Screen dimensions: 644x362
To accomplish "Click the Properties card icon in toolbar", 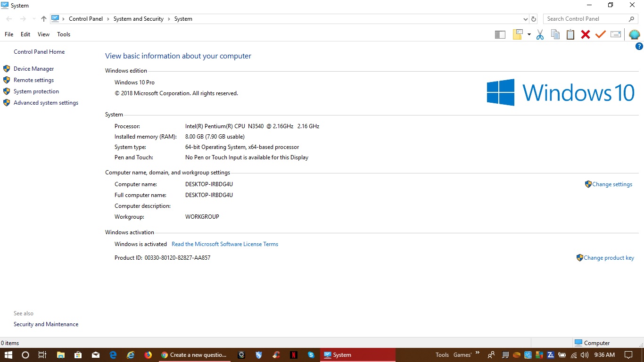I will point(616,34).
